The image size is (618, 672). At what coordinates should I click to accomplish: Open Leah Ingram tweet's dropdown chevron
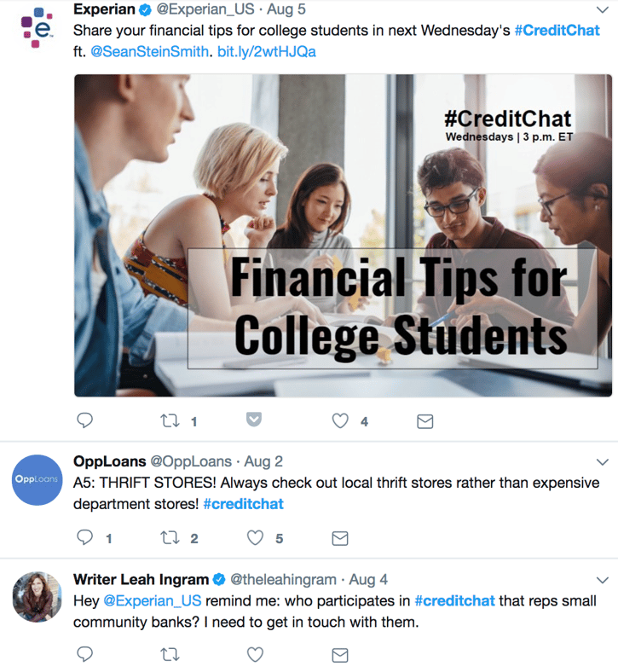pyautogui.click(x=603, y=579)
